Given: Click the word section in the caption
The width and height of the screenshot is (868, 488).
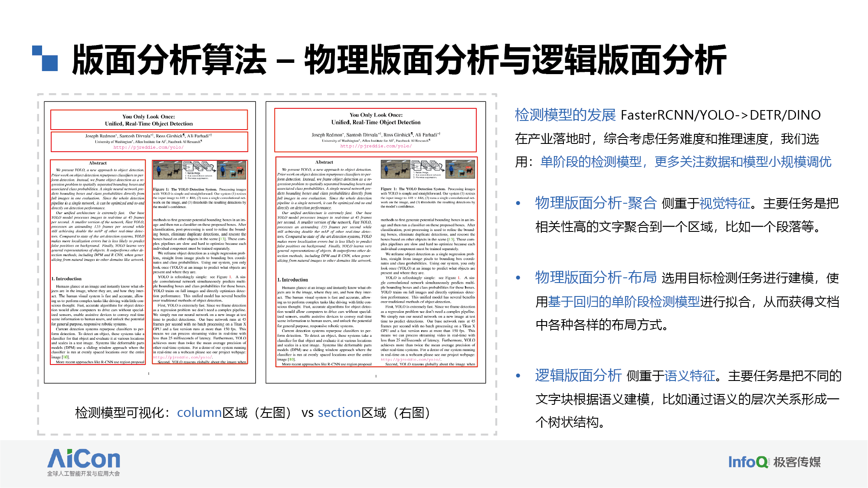Looking at the screenshot, I should [x=339, y=413].
